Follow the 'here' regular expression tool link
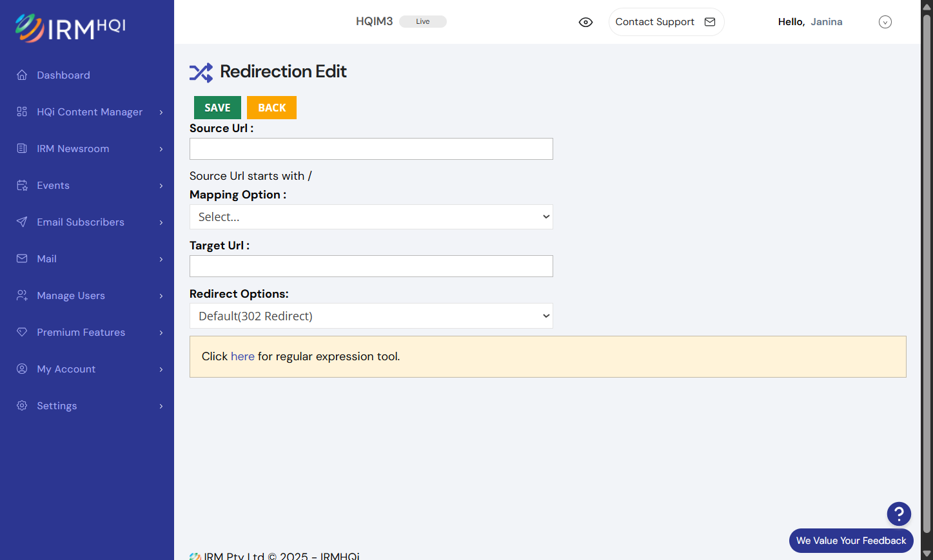The image size is (933, 560). click(242, 356)
